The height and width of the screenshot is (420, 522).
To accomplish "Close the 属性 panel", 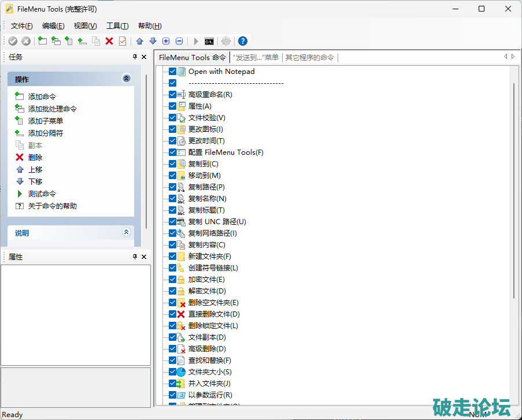I will pyautogui.click(x=144, y=257).
